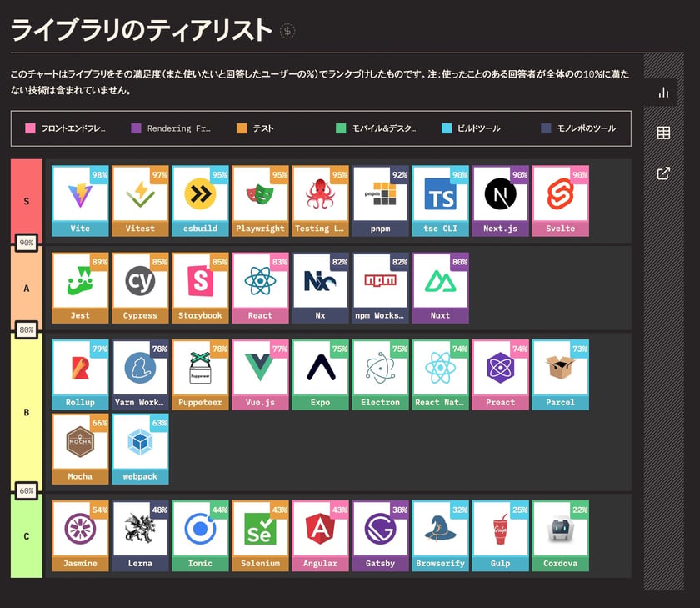The width and height of the screenshot is (700, 608).
Task: Open the Vite library card
Action: (x=80, y=201)
